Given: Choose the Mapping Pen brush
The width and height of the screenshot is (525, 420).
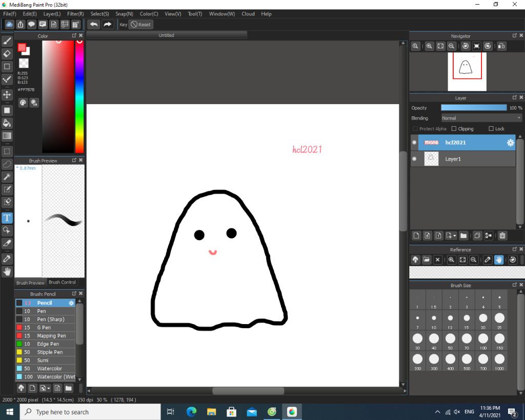Looking at the screenshot, I should [45, 335].
